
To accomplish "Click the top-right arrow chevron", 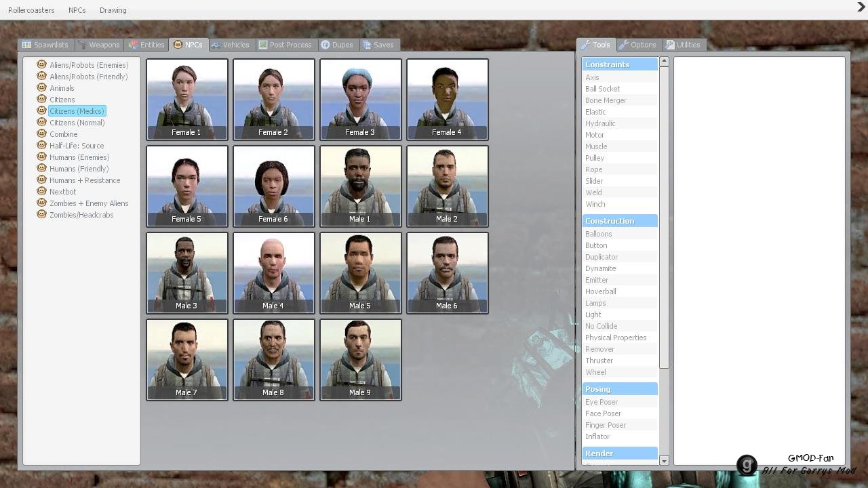I will coord(861,7).
